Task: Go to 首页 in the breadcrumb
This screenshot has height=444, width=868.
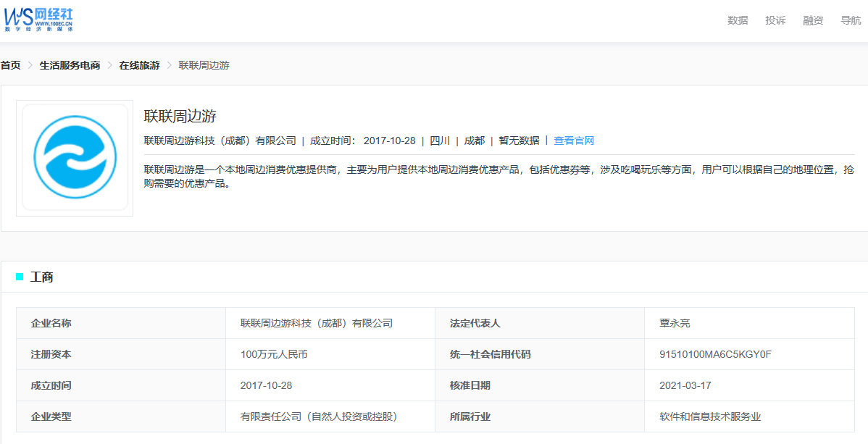Action: pyautogui.click(x=11, y=65)
